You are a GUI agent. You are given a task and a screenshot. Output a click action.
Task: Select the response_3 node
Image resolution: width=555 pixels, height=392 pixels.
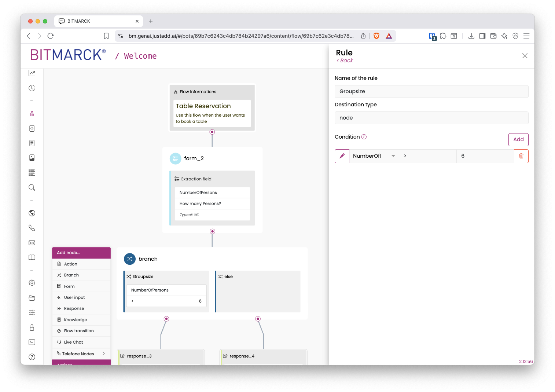[x=161, y=357]
